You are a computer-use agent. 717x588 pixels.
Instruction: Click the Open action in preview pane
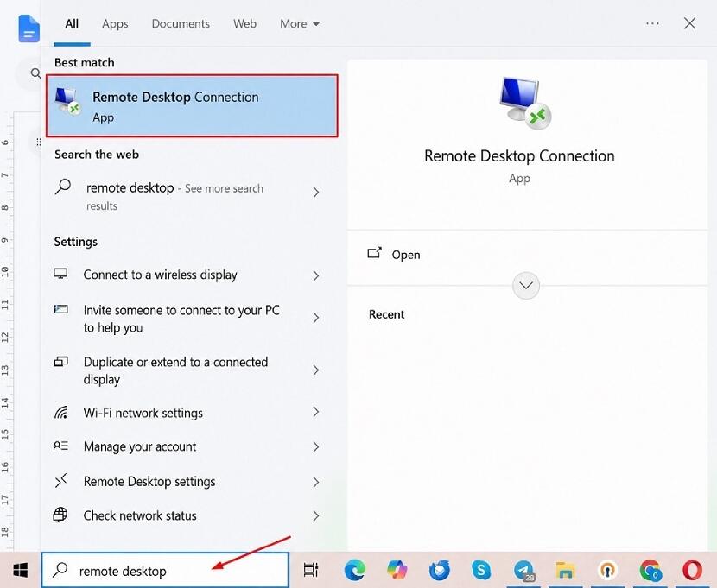pos(394,254)
